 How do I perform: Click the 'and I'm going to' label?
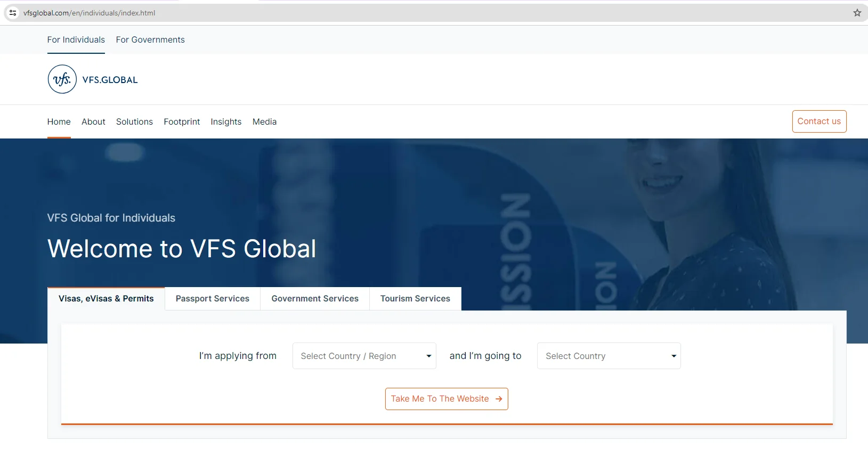click(x=485, y=356)
